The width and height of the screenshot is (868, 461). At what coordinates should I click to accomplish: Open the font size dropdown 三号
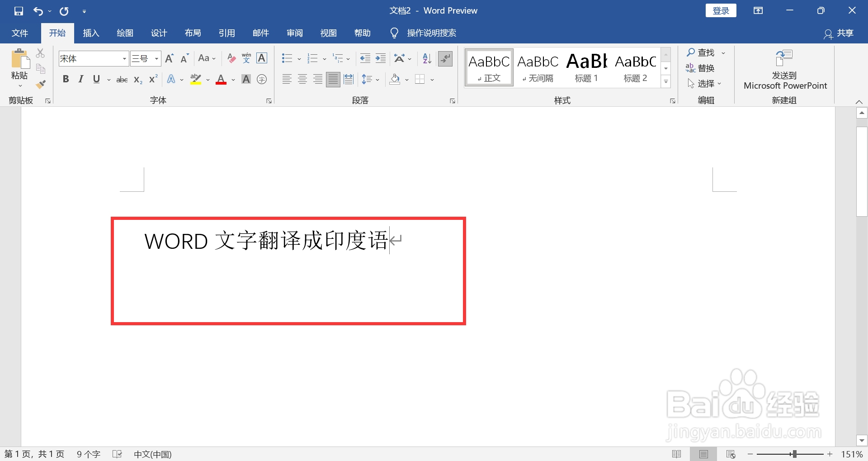156,59
